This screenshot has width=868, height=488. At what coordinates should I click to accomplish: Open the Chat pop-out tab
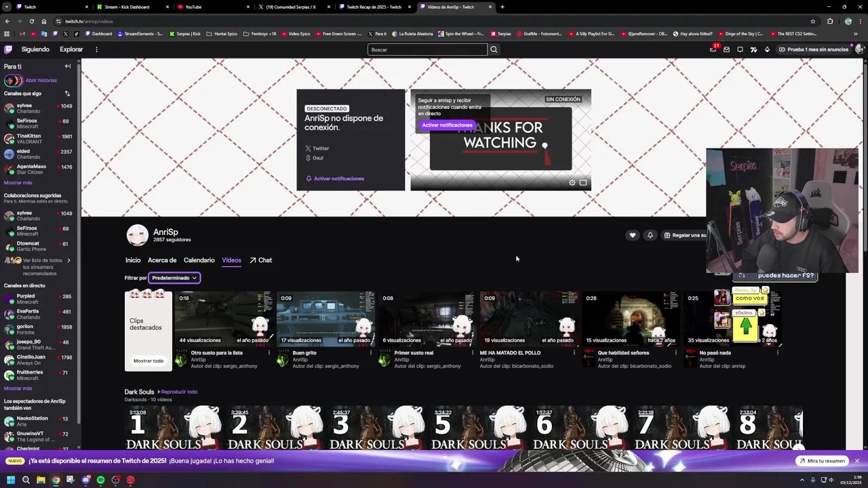pyautogui.click(x=261, y=260)
